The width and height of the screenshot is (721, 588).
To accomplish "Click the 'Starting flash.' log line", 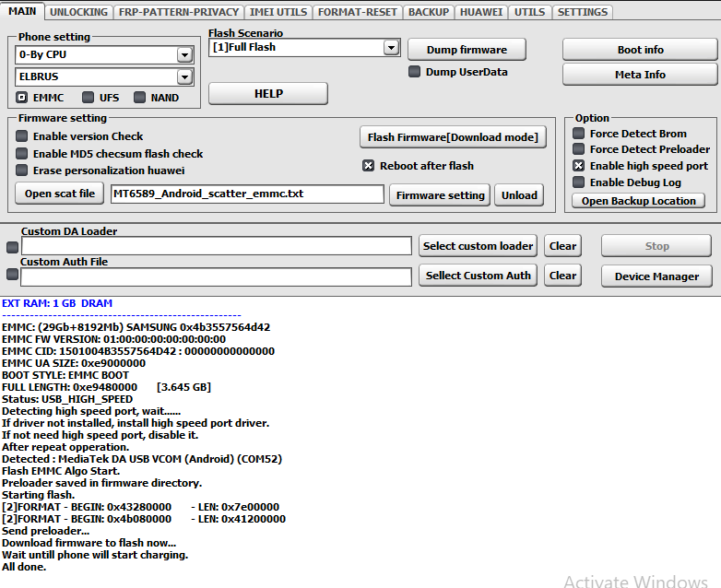I will (x=38, y=495).
